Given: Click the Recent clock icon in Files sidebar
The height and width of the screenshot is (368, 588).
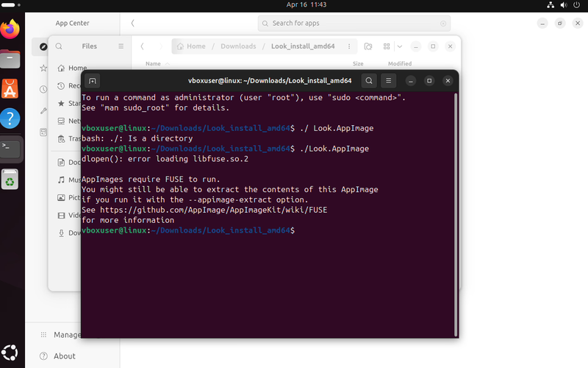Looking at the screenshot, I should click(x=61, y=85).
